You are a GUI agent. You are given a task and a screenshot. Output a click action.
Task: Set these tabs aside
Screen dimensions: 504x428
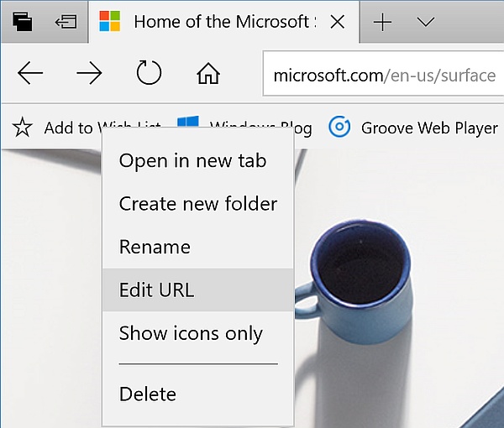tap(66, 22)
